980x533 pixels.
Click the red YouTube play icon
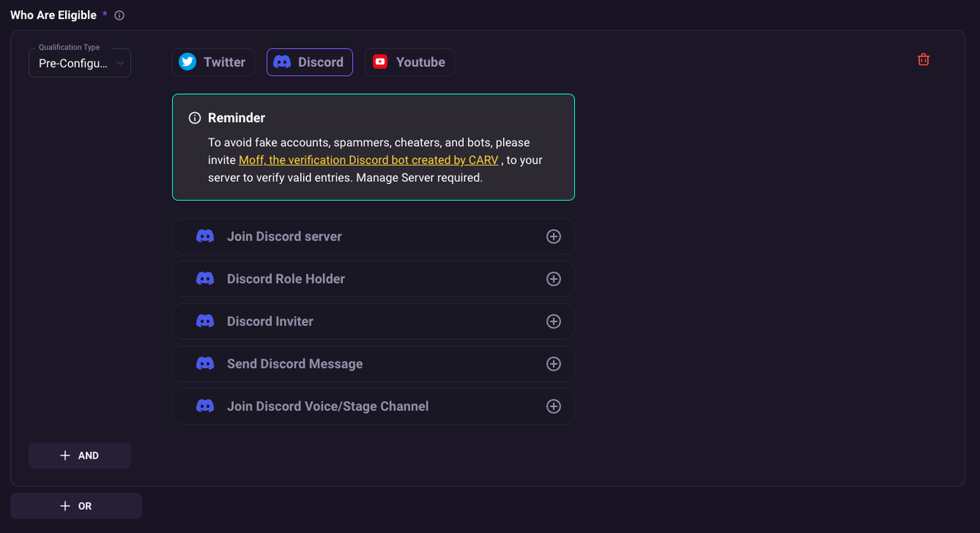click(x=381, y=62)
